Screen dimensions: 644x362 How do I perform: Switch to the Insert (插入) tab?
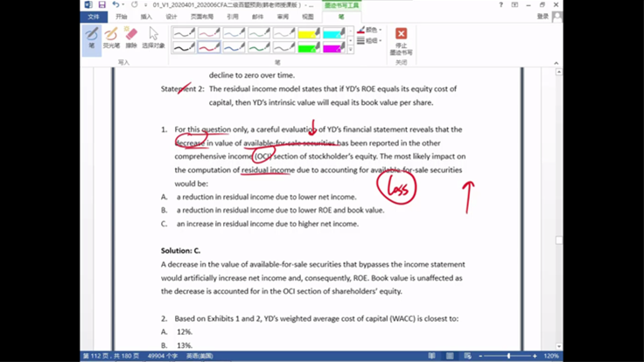pos(146,17)
